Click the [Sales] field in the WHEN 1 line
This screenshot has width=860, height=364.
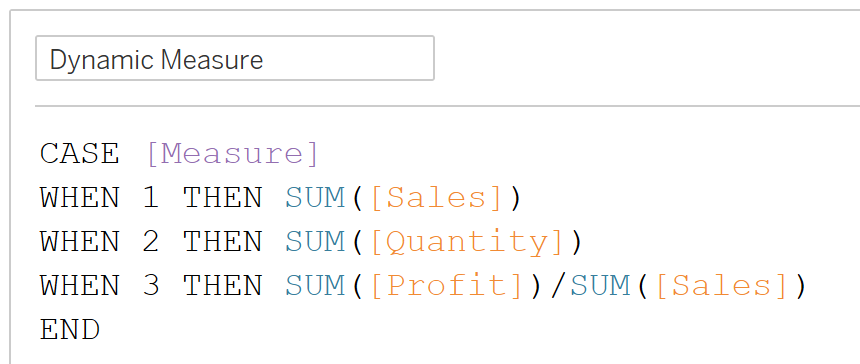[x=437, y=198]
